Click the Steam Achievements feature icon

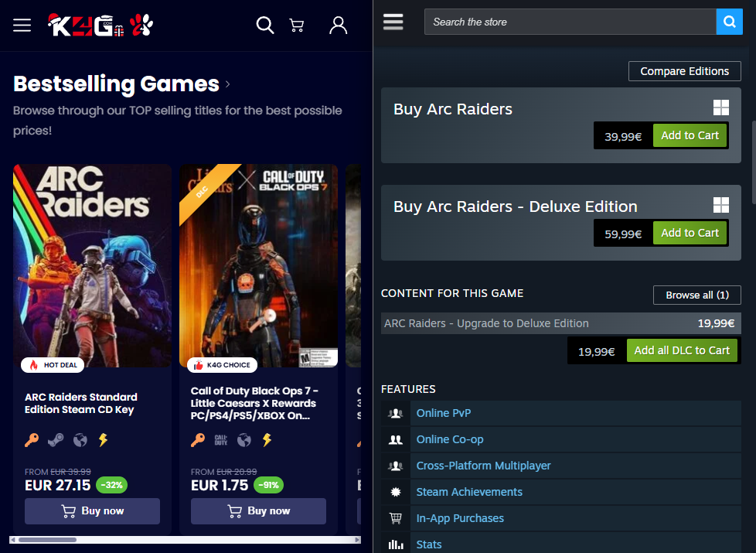coord(396,492)
